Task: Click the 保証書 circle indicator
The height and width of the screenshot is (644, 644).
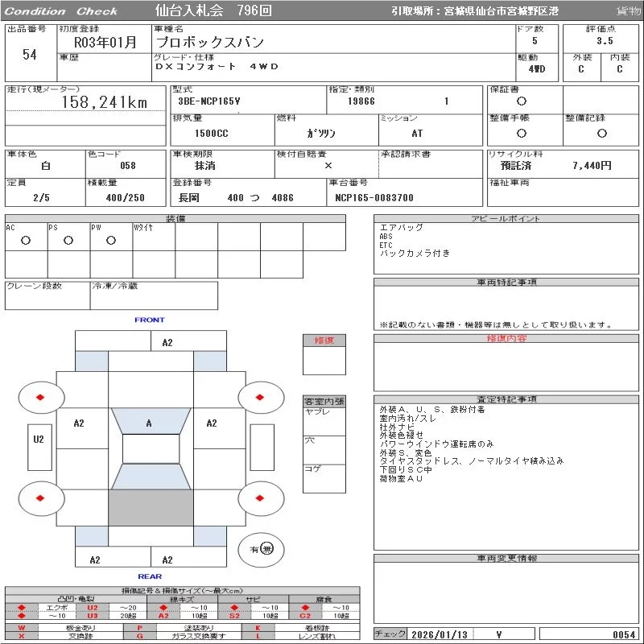Action: (x=522, y=101)
